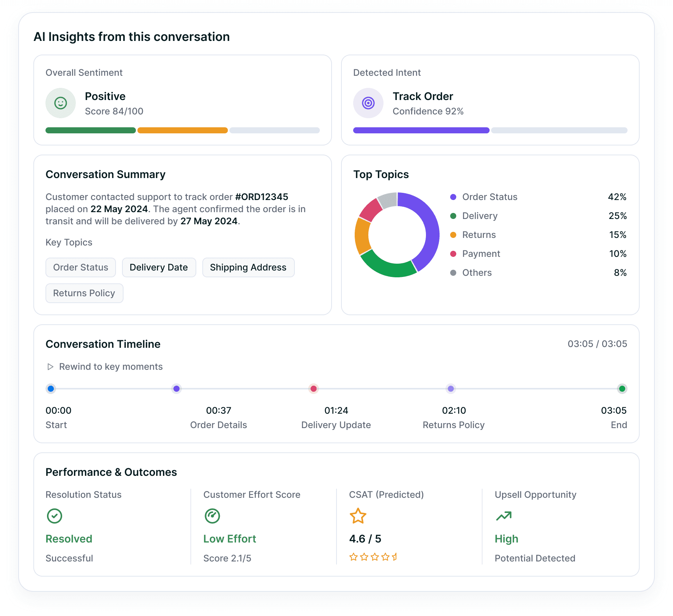Click the Customer Effort gauge icon

[x=212, y=516]
